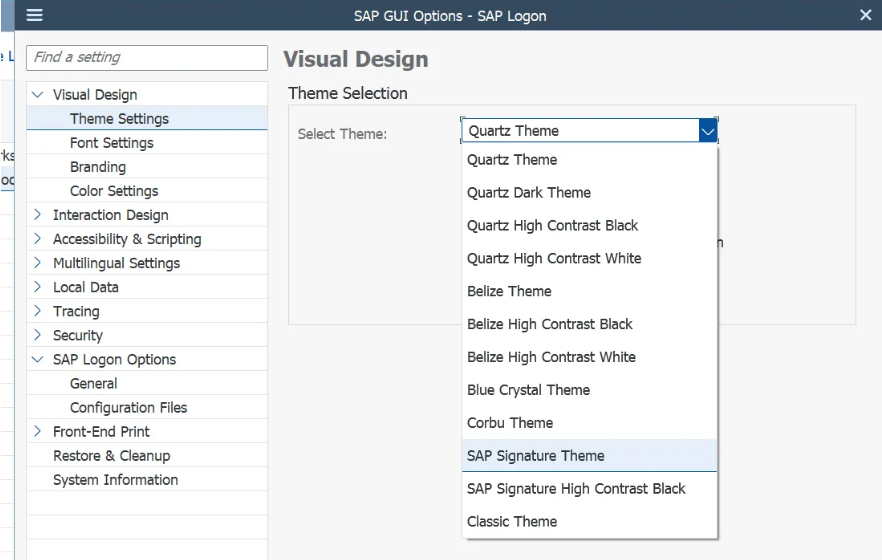Collapse the SAP Logon Options node
882x560 pixels.
pyautogui.click(x=38, y=359)
